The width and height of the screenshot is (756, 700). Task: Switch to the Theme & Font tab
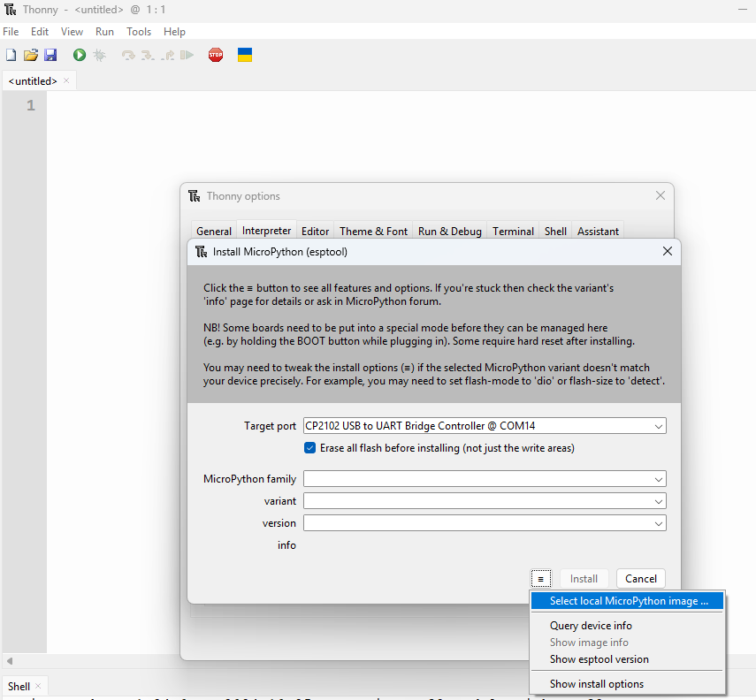(373, 232)
